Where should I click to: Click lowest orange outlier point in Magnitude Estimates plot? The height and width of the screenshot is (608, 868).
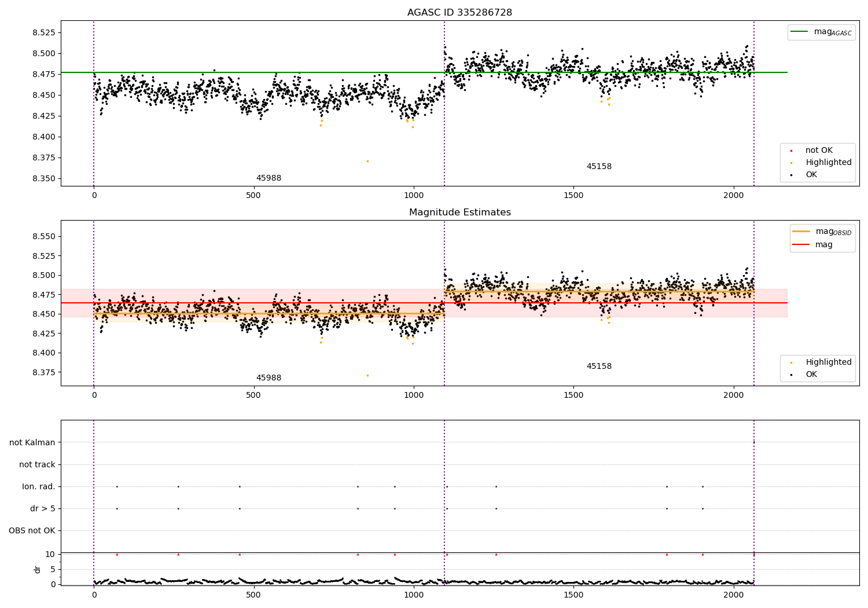pyautogui.click(x=367, y=375)
